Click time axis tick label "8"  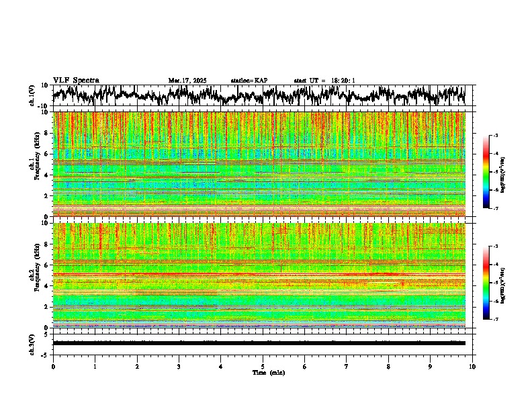388,367
